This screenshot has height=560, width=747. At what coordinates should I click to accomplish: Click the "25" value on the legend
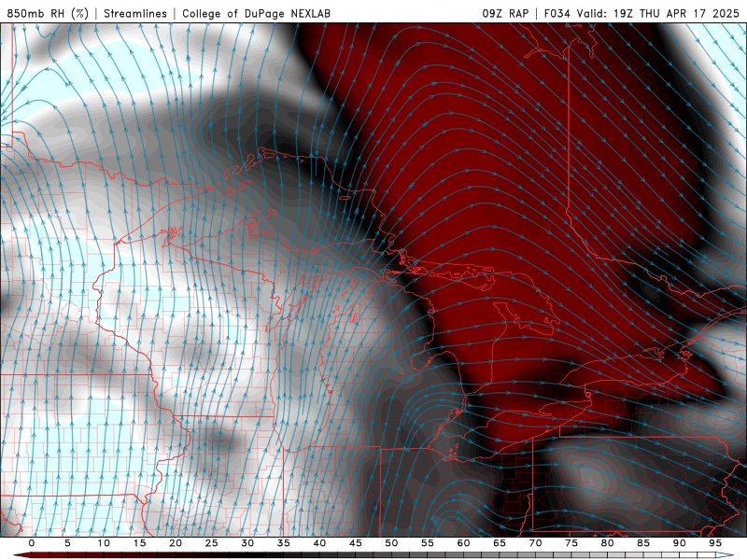212,543
